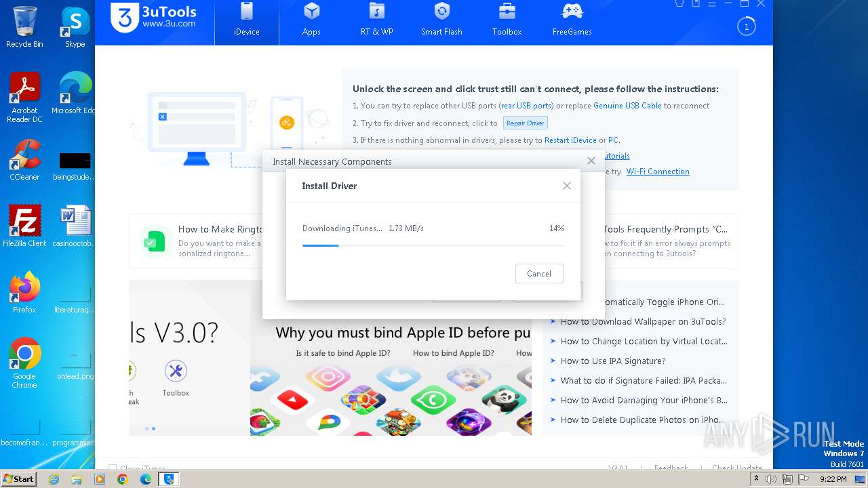The width and height of the screenshot is (868, 488).
Task: Open Edge from the taskbar
Action: point(146,479)
